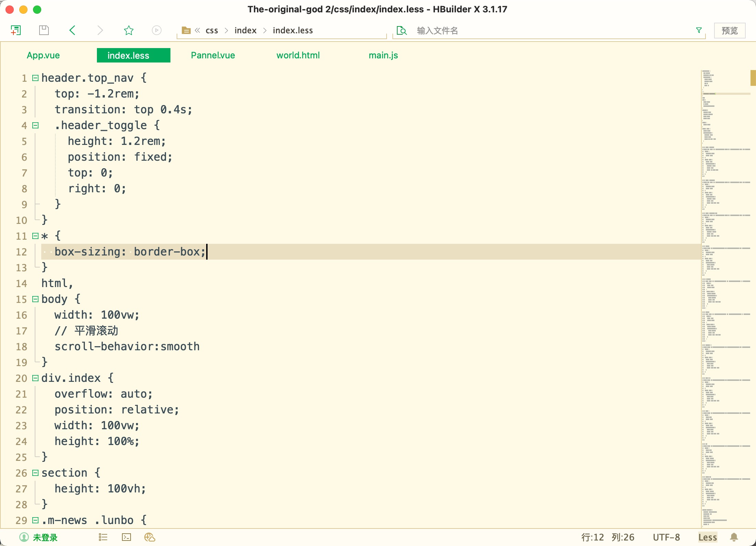Open the document outline list icon
The height and width of the screenshot is (546, 756).
tap(103, 537)
